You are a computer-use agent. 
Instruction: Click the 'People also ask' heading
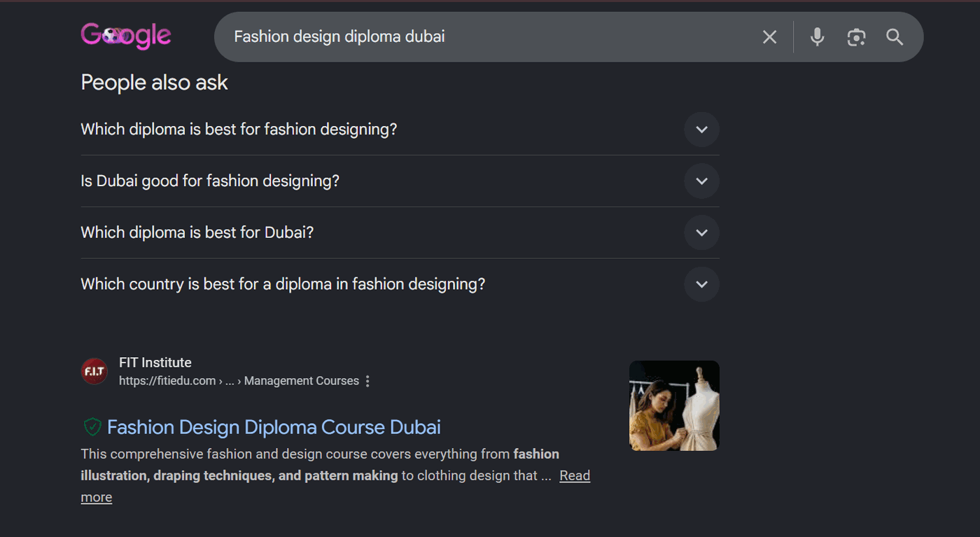pos(154,83)
